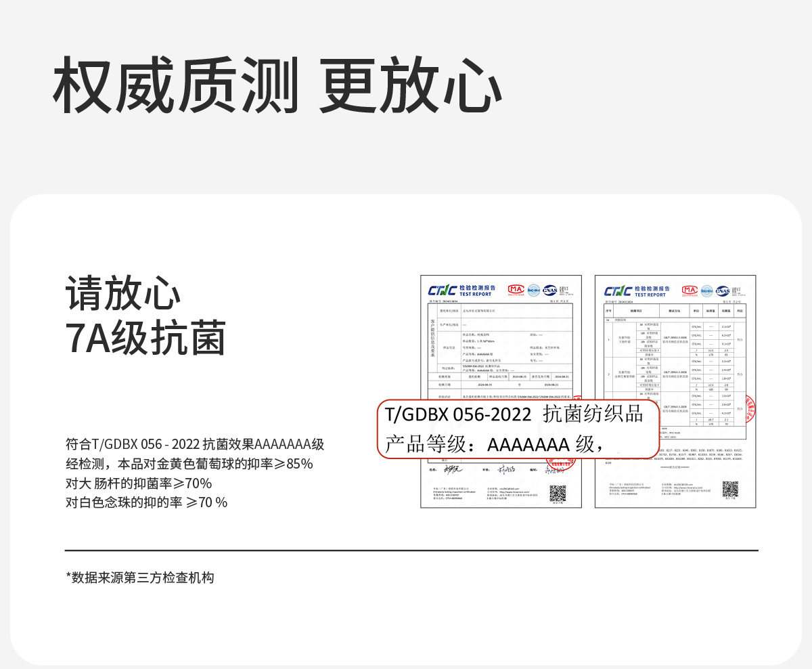Viewport: 812px width, 669px height.
Task: Click the 对白色念珠 ≥70% text line
Action: coord(146,502)
